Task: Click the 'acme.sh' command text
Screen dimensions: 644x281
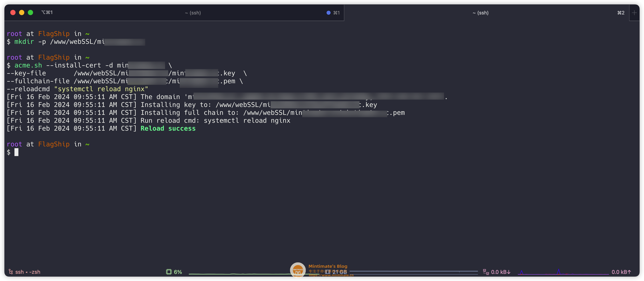Action: (x=28, y=65)
